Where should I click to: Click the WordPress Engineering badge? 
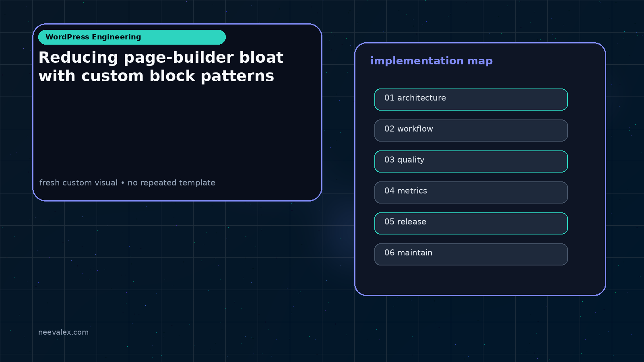pos(132,37)
